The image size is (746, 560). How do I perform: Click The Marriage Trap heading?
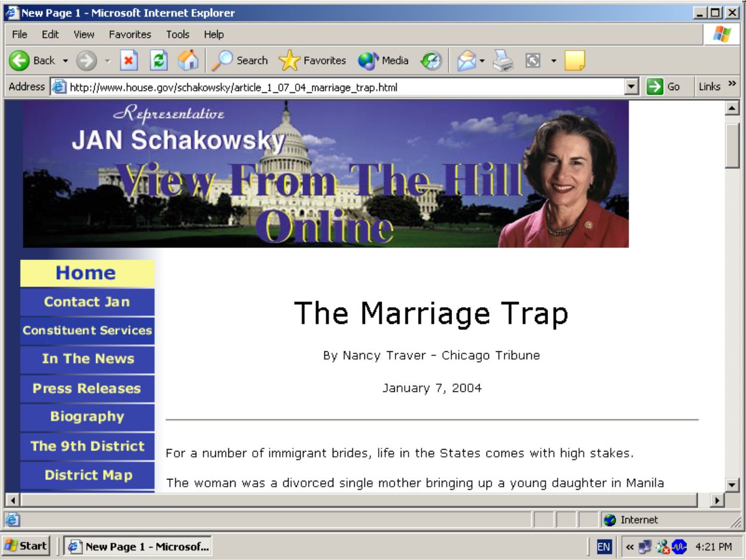click(x=431, y=314)
